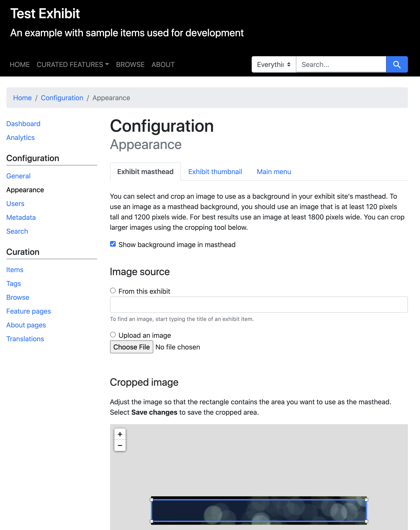Go to Feature pages in sidebar
The image size is (420, 530).
28,311
